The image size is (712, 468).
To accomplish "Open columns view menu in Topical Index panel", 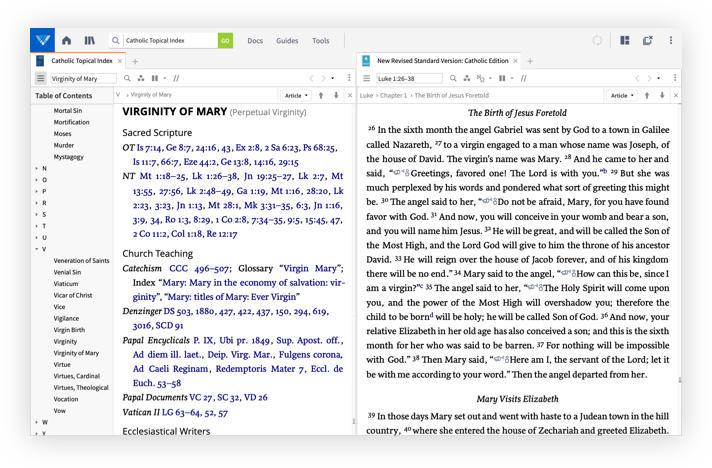I will (158, 78).
